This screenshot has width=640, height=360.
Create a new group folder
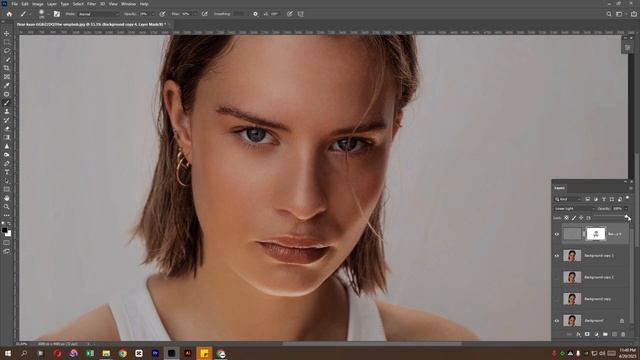[605, 334]
